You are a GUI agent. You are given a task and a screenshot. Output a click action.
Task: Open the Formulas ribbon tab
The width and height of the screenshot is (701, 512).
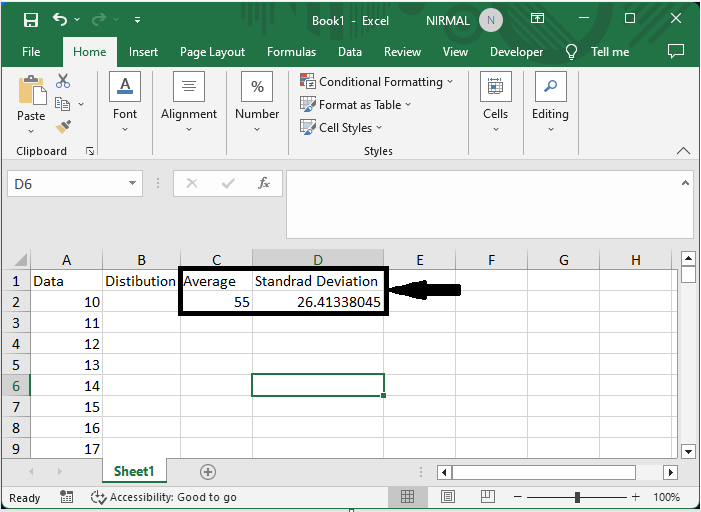pos(291,52)
